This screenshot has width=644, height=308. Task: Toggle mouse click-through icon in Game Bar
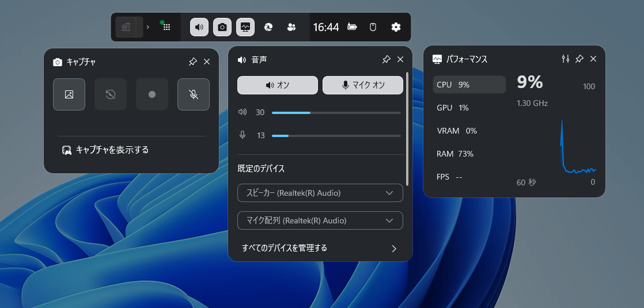tap(373, 27)
